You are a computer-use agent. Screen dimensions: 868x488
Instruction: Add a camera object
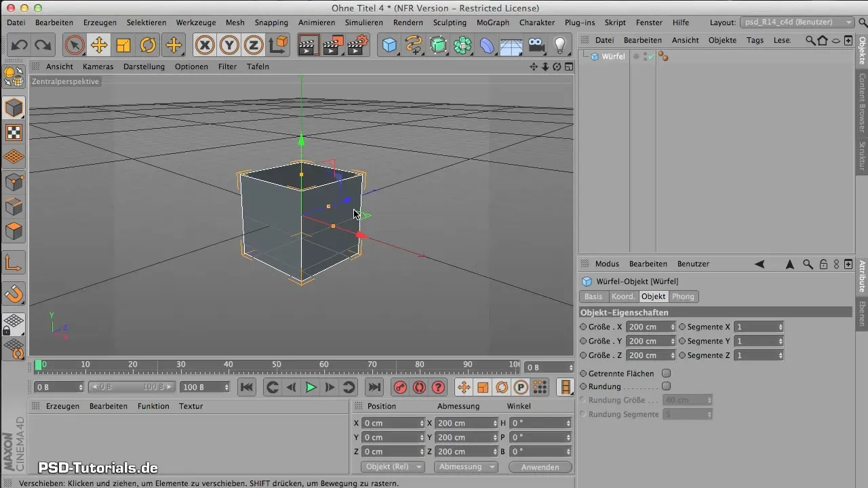536,45
